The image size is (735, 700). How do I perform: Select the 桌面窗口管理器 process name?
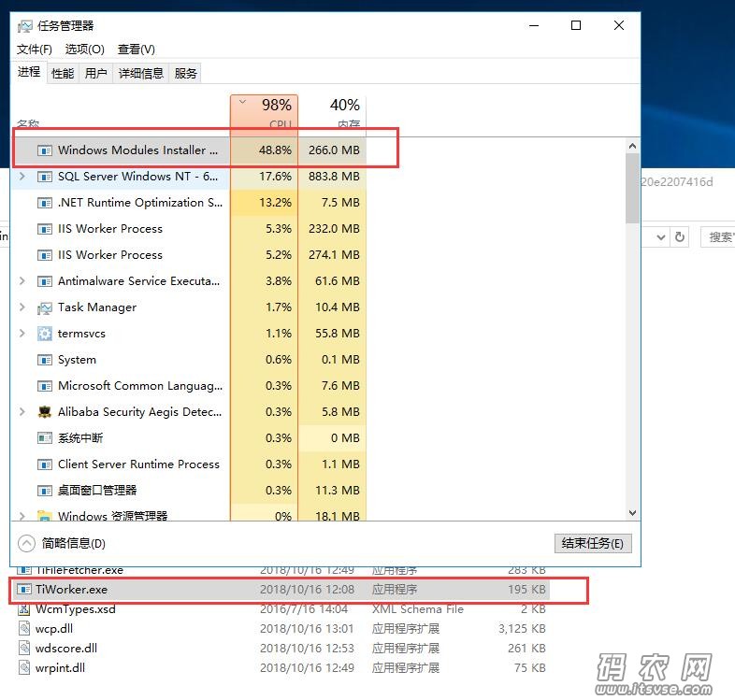click(x=97, y=491)
